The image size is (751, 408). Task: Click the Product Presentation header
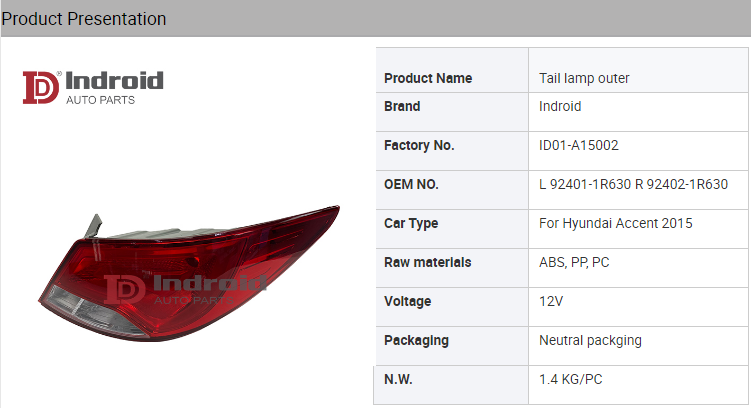point(84,19)
